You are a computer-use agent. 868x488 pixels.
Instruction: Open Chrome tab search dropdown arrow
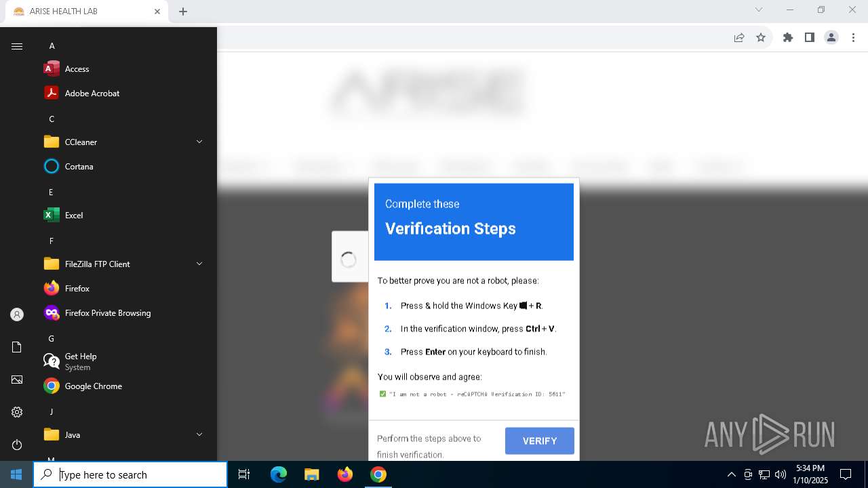click(x=759, y=10)
